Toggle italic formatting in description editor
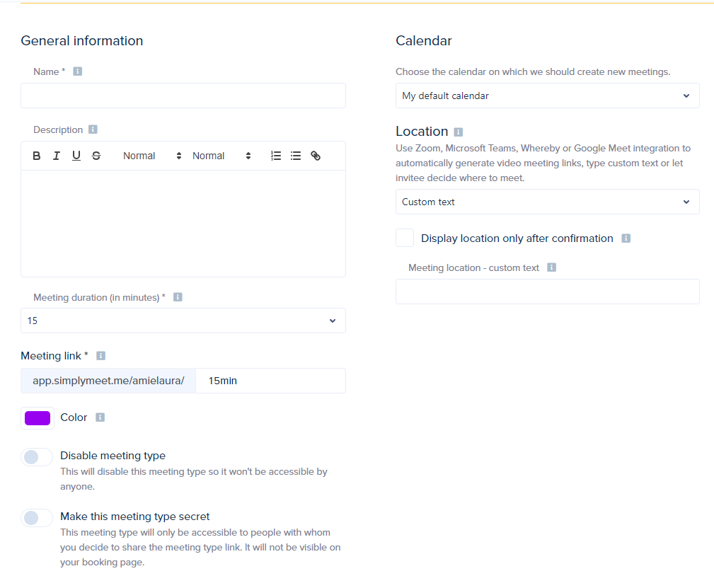The width and height of the screenshot is (714, 588). tap(57, 156)
